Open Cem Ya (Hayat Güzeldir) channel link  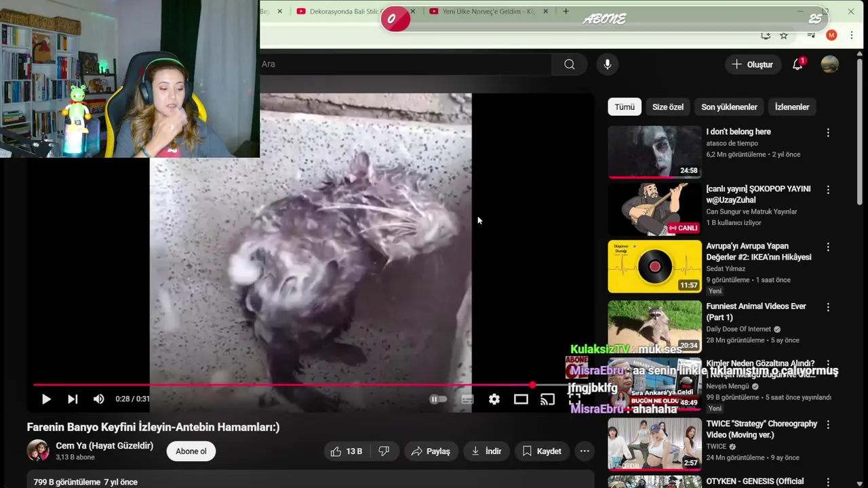click(104, 446)
